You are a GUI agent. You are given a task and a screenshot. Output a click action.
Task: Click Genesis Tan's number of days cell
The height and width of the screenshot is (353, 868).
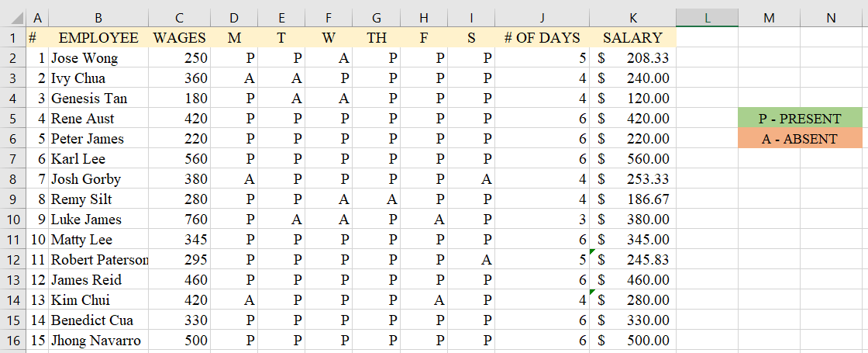[542, 99]
